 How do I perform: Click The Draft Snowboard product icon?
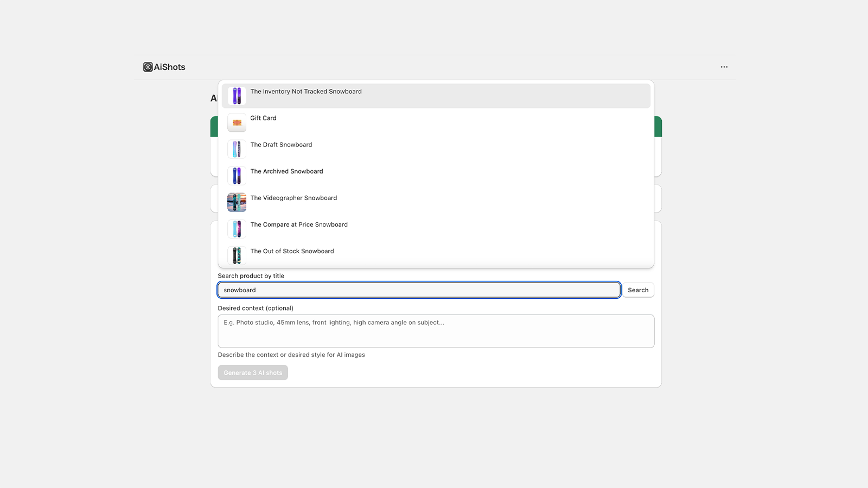237,149
